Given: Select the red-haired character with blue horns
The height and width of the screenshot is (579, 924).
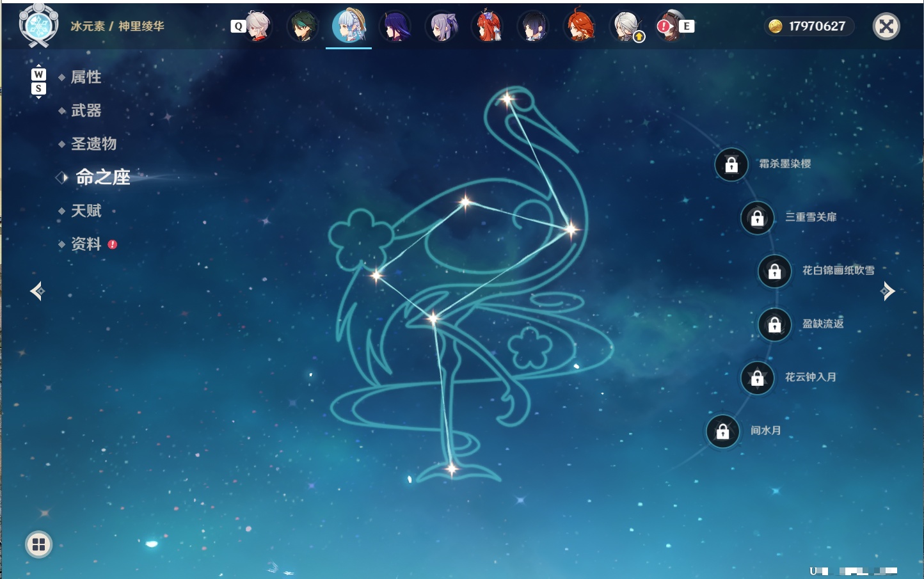Looking at the screenshot, I should [487, 26].
